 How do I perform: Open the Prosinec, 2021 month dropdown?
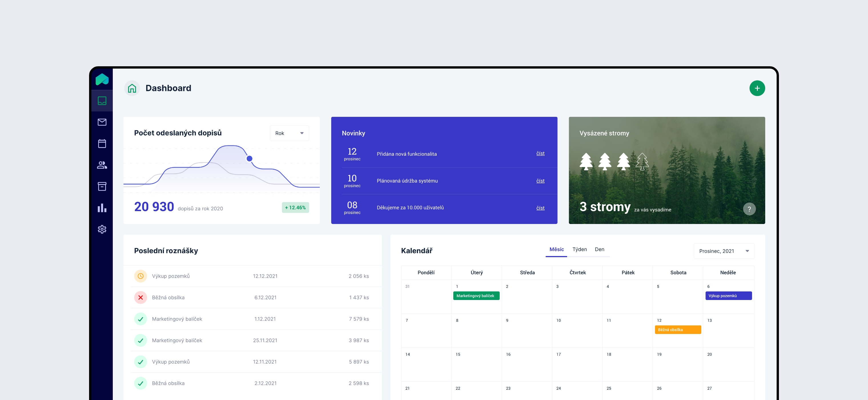[x=724, y=251]
